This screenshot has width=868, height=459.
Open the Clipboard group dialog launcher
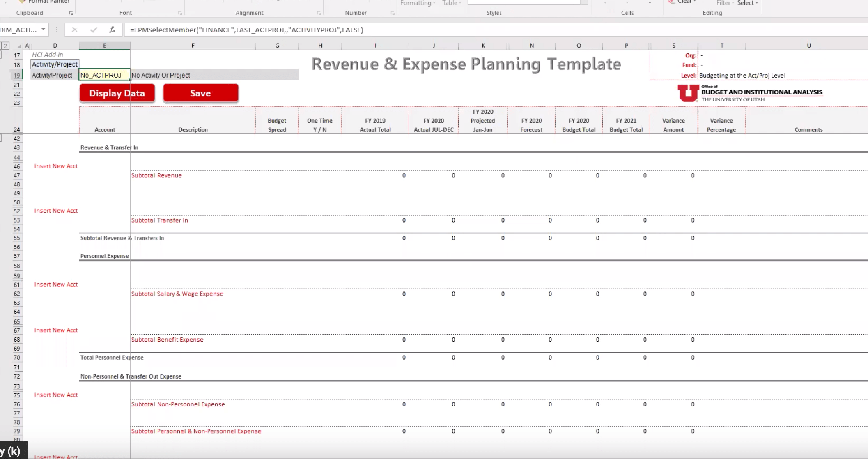click(x=71, y=13)
